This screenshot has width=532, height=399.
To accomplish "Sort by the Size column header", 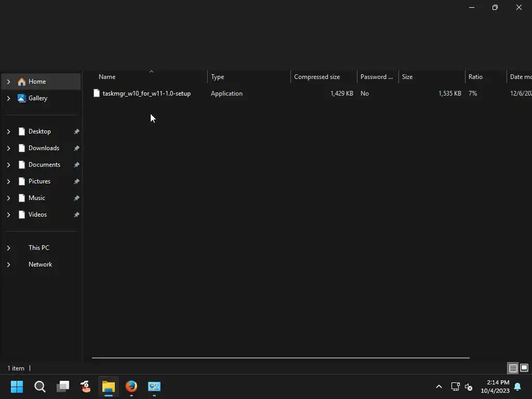I will coord(432,77).
